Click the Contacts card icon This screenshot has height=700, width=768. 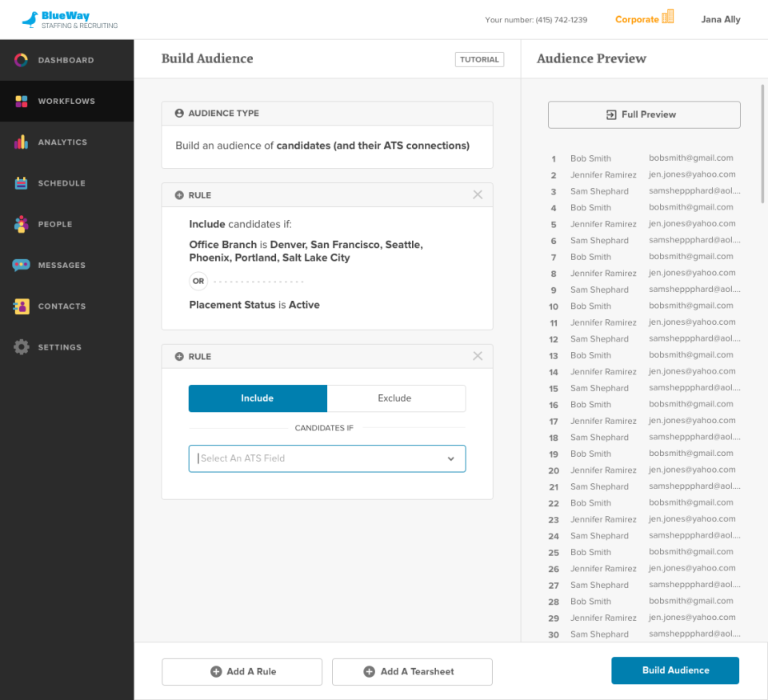coord(22,306)
